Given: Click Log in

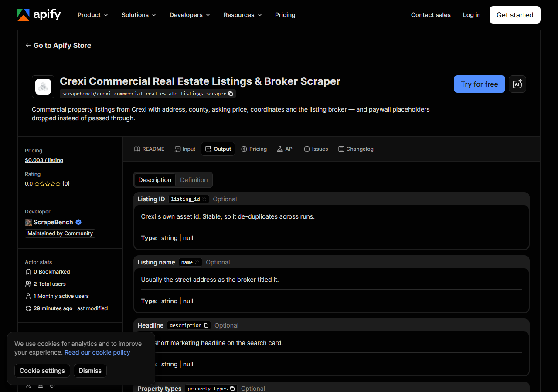Looking at the screenshot, I should click(472, 15).
